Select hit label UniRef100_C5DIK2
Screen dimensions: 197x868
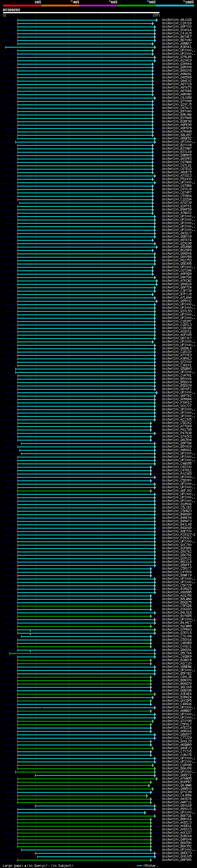click(x=177, y=423)
